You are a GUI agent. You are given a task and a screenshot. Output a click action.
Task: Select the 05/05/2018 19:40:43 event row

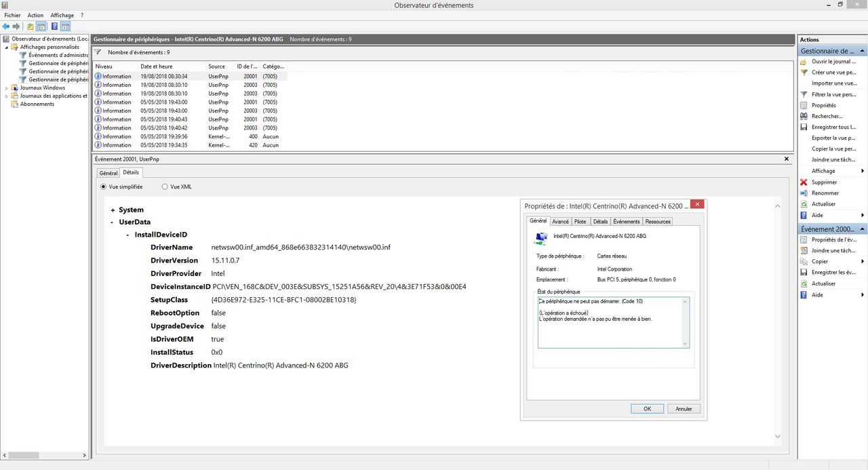click(190, 119)
